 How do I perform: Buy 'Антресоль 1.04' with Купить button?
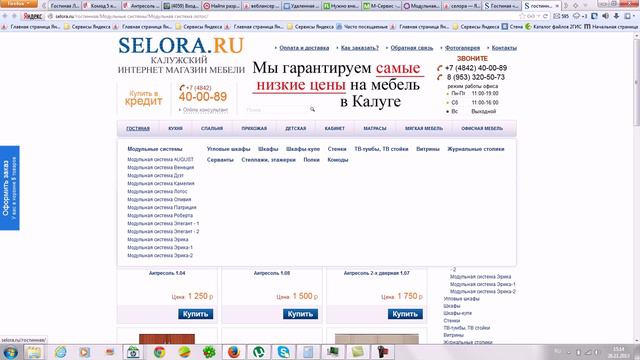[196, 314]
